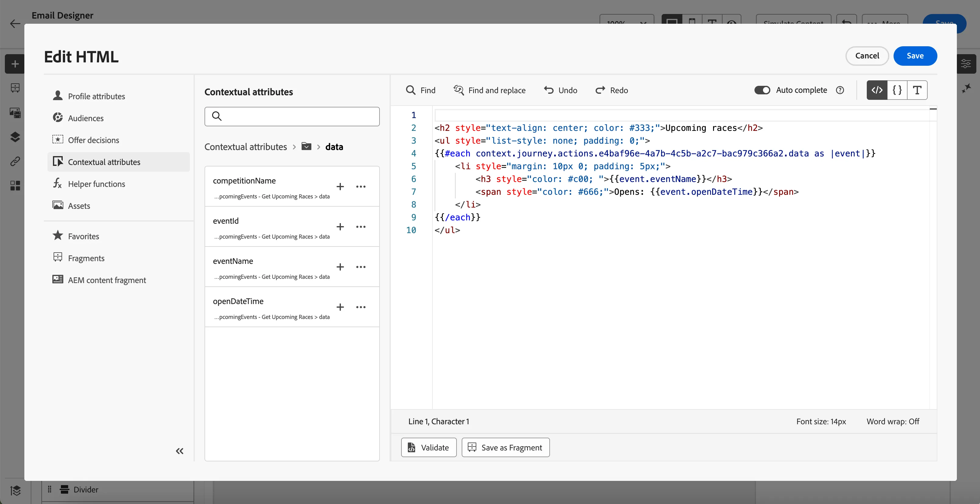Screen dimensions: 980x504
Task: Click Auto complete help question mark
Action: (x=840, y=90)
